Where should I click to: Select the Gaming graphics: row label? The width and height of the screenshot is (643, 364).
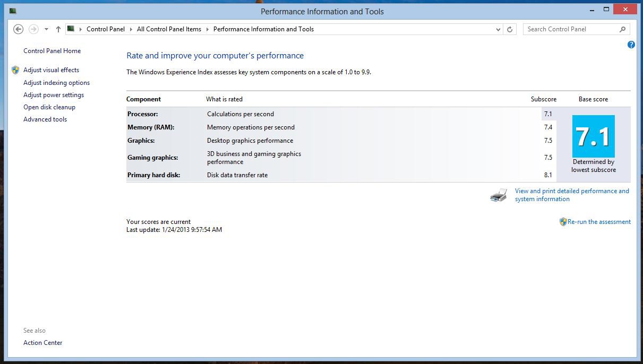[152, 158]
